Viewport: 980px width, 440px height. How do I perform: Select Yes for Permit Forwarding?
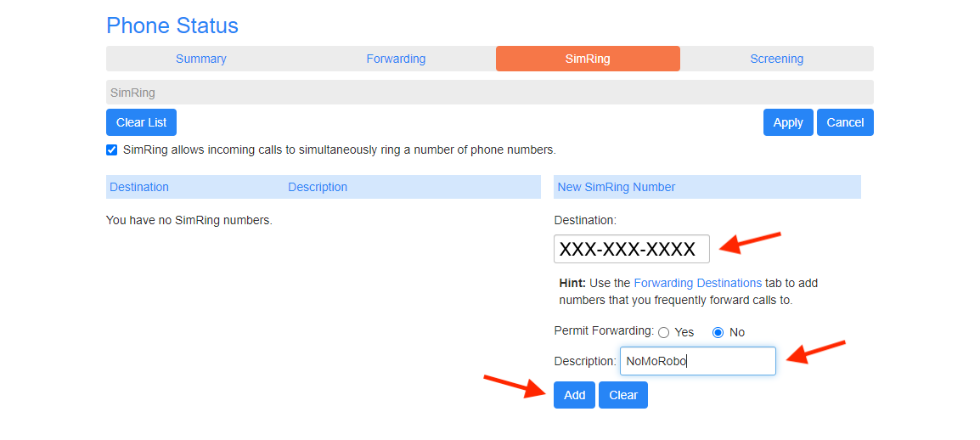[664, 332]
